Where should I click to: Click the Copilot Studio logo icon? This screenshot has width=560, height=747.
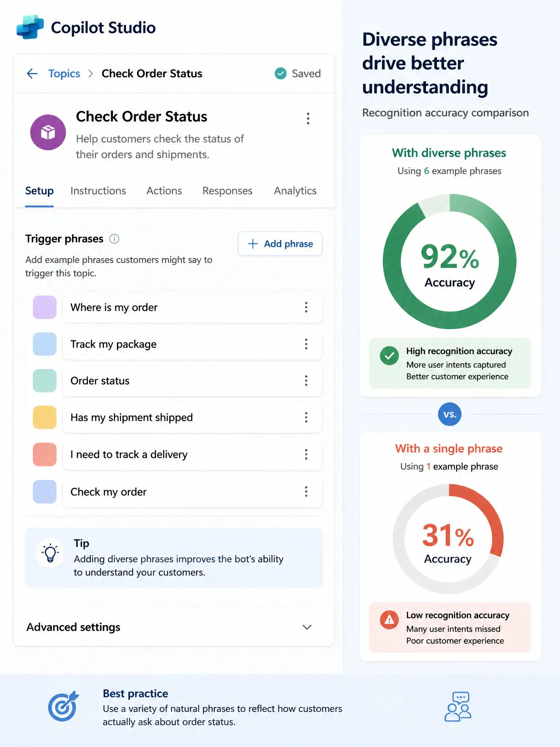click(30, 27)
